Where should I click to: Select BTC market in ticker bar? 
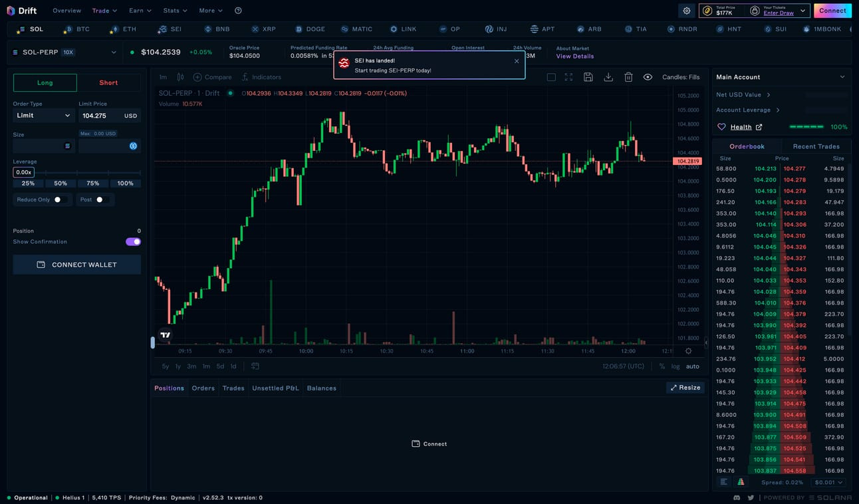[77, 29]
